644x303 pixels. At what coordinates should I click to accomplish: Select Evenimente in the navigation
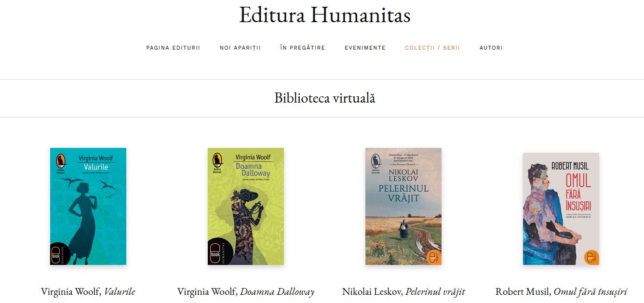point(365,48)
